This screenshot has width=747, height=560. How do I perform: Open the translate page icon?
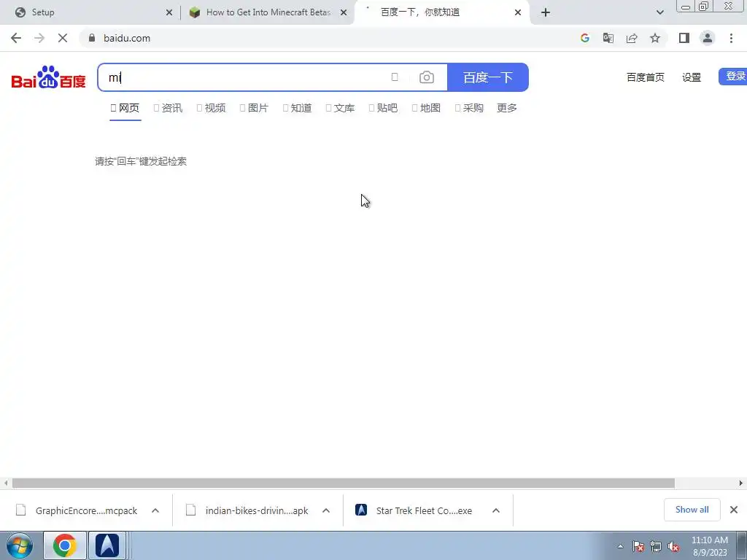coord(608,38)
